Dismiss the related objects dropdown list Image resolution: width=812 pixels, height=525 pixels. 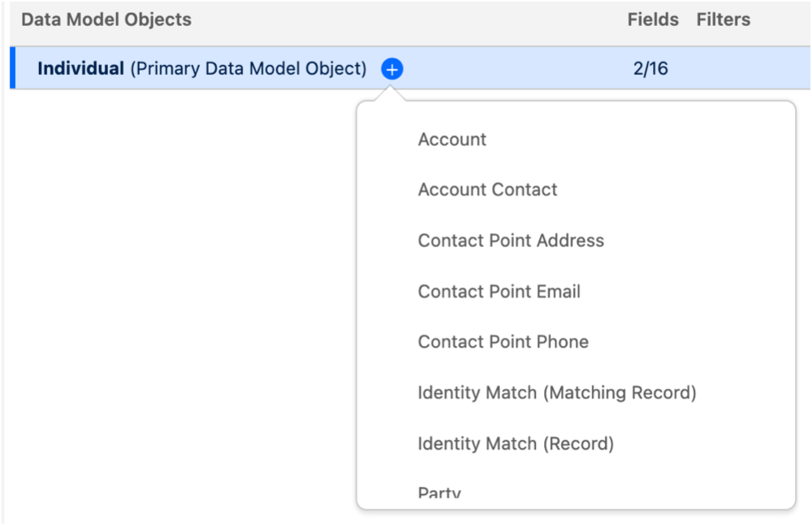point(162,325)
